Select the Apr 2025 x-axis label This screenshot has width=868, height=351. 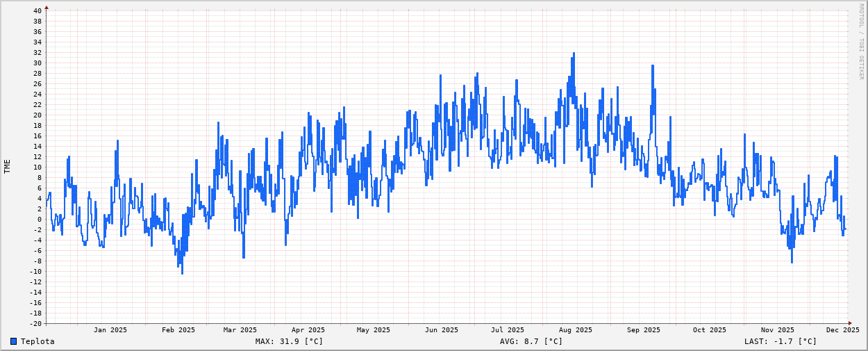(308, 330)
